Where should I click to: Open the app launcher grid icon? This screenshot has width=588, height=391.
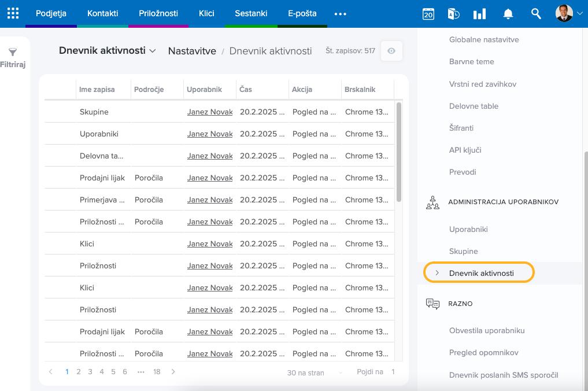13,13
